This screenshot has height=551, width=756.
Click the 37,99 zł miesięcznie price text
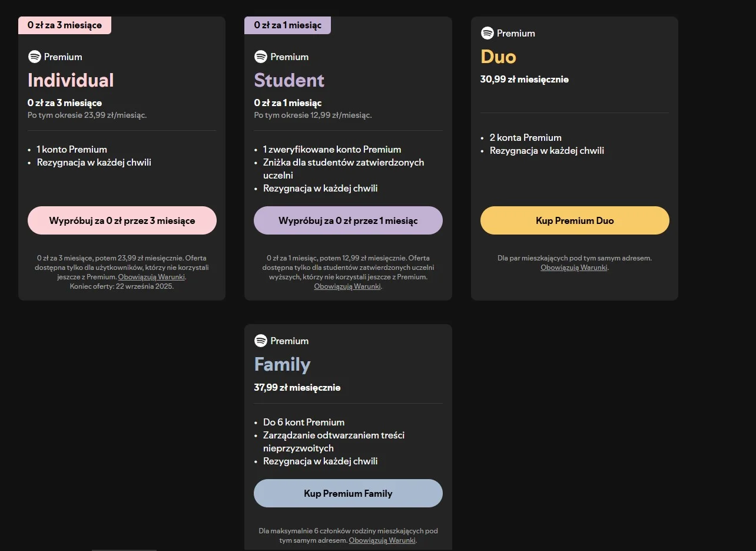coord(297,388)
